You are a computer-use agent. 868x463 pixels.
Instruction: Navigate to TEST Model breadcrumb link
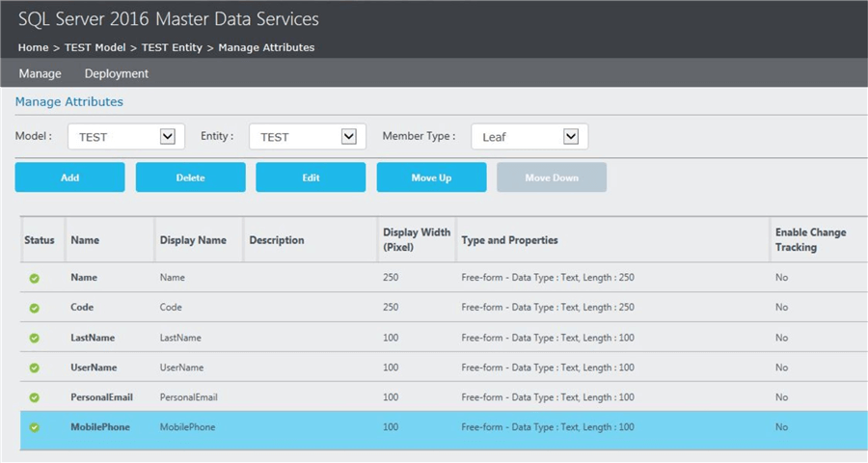pyautogui.click(x=96, y=47)
